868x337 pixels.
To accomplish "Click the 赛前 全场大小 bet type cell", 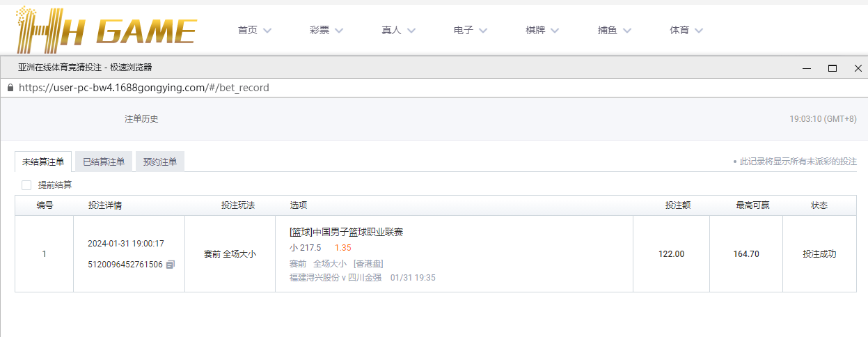I will pos(230,254).
